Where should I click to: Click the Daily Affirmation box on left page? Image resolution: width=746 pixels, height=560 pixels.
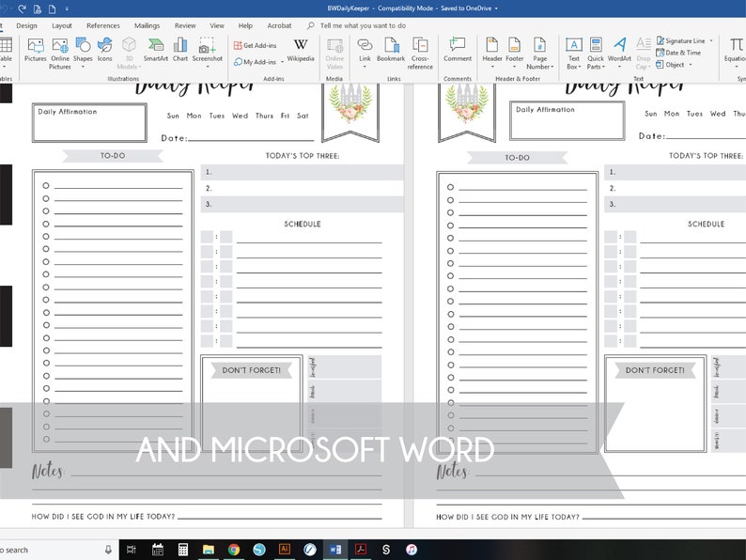click(x=89, y=123)
